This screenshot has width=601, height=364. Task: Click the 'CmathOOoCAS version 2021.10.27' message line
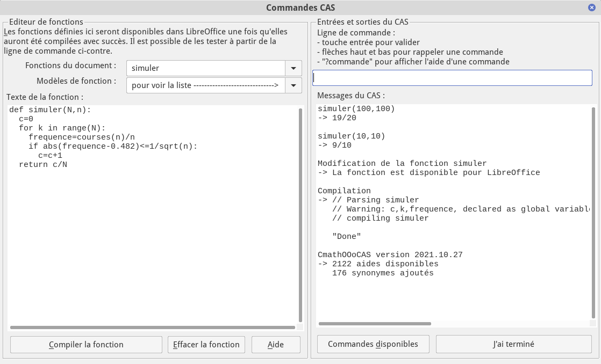pos(390,254)
